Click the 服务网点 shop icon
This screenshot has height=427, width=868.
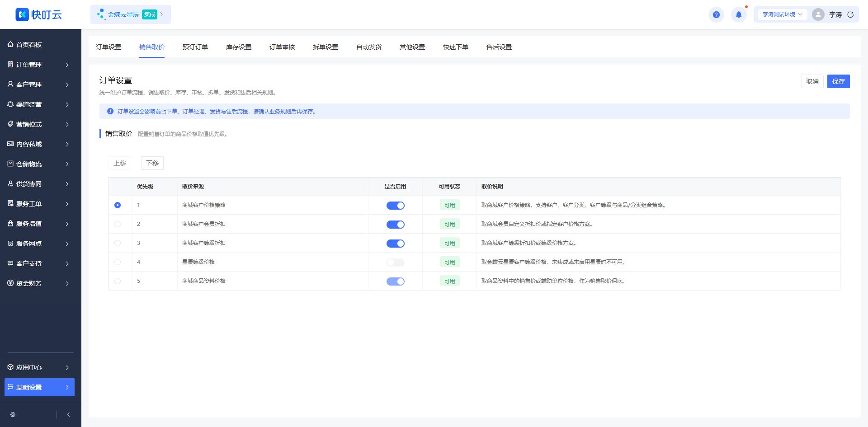pyautogui.click(x=10, y=243)
